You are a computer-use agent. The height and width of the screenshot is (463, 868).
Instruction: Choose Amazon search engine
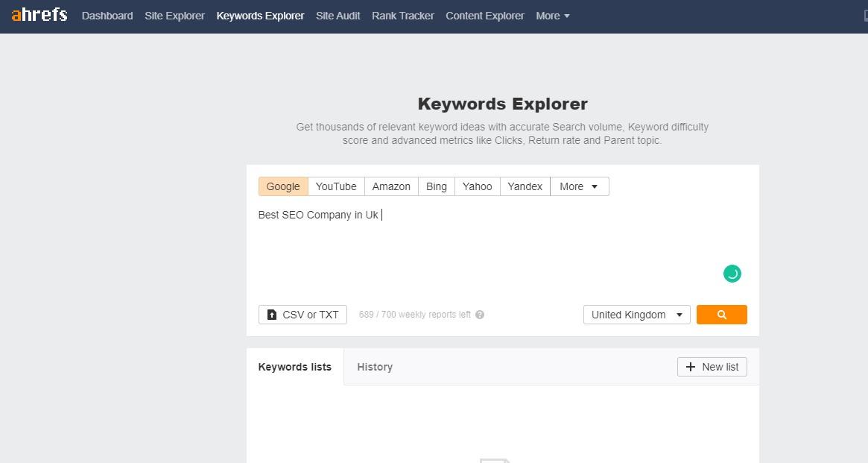(391, 186)
